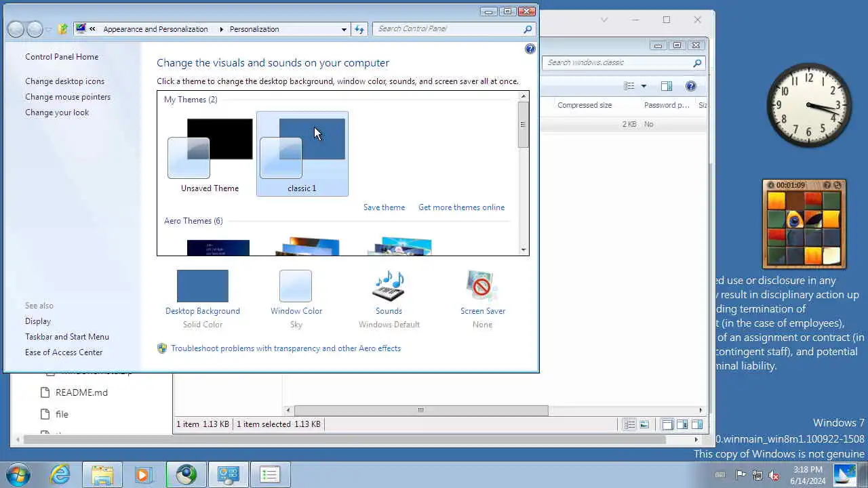Viewport: 868px width, 488px height.
Task: Click the Start button orb
Action: tap(18, 474)
